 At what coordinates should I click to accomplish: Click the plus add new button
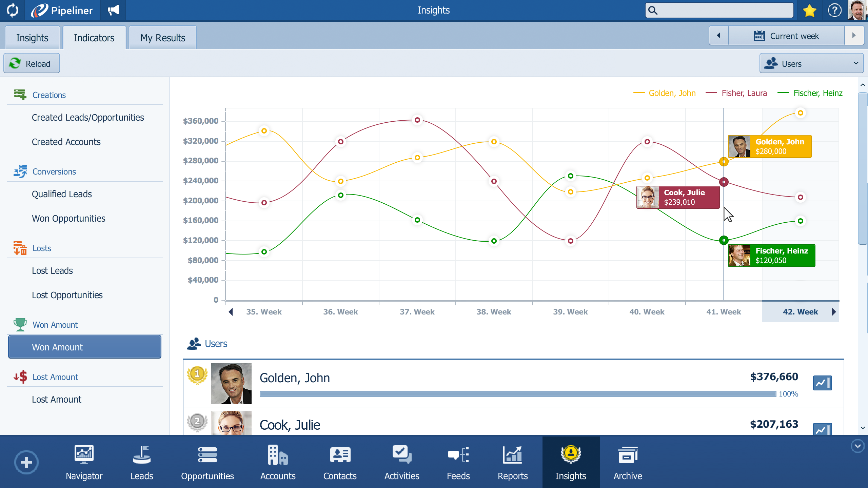(26, 462)
